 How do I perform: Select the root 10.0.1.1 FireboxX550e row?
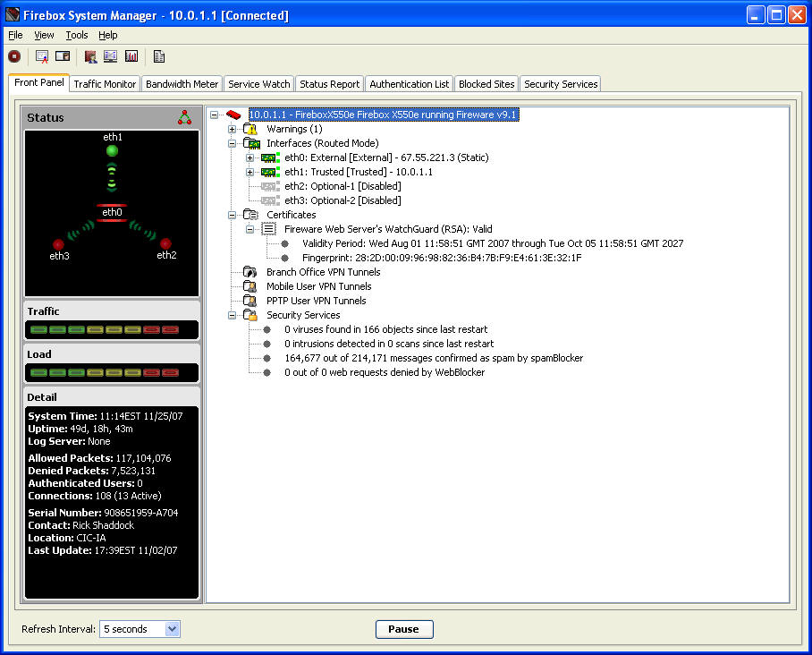pos(384,115)
